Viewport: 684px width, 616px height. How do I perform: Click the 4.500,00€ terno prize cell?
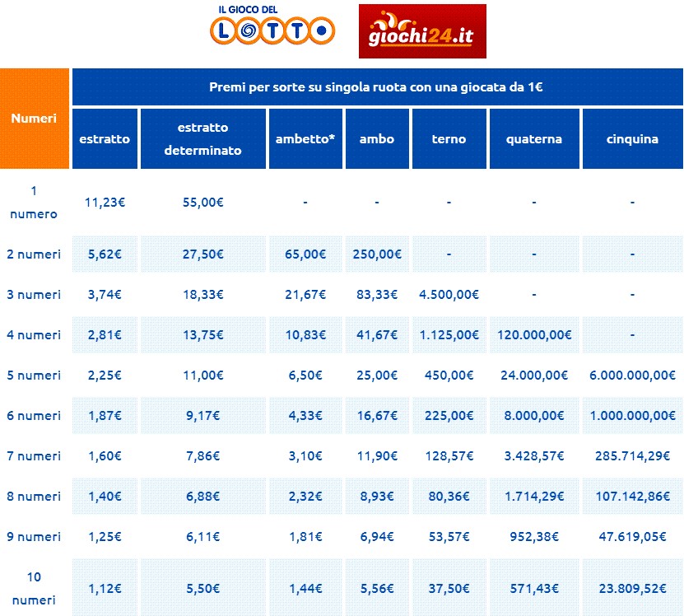click(x=449, y=295)
